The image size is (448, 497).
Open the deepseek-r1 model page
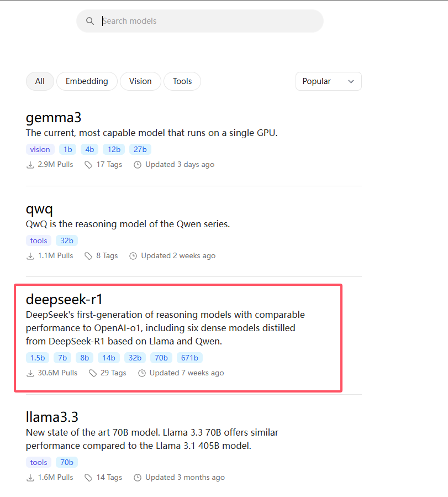point(64,300)
